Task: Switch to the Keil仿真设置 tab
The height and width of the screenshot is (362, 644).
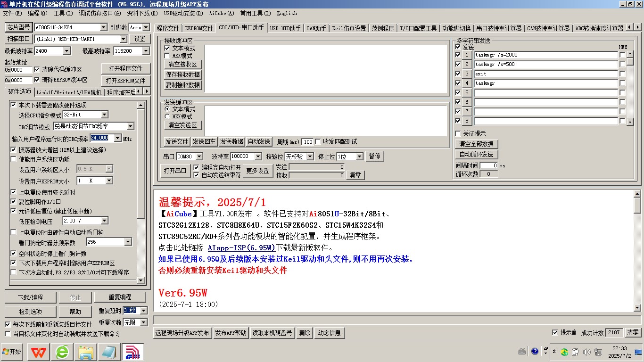Action: [x=349, y=28]
